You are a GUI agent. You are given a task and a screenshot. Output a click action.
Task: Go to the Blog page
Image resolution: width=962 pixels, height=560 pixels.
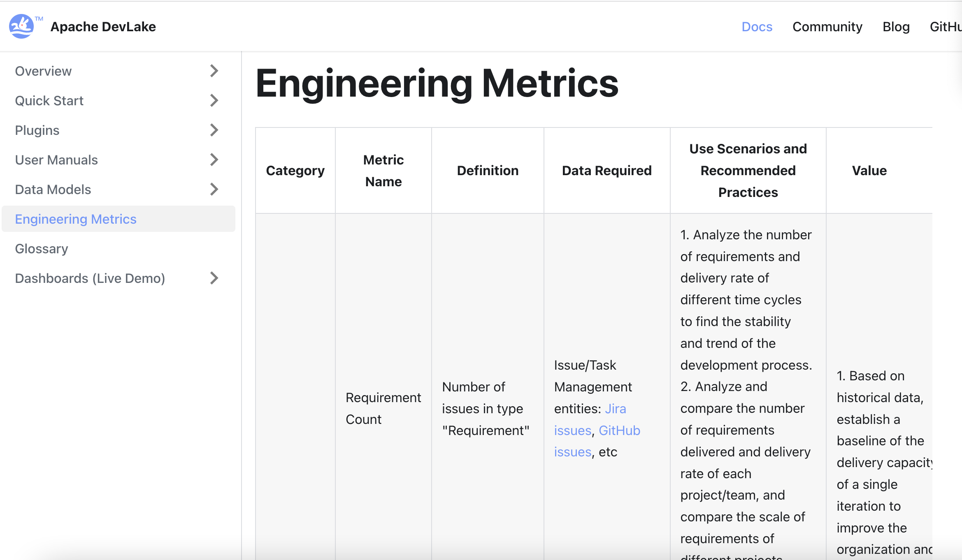coord(896,26)
